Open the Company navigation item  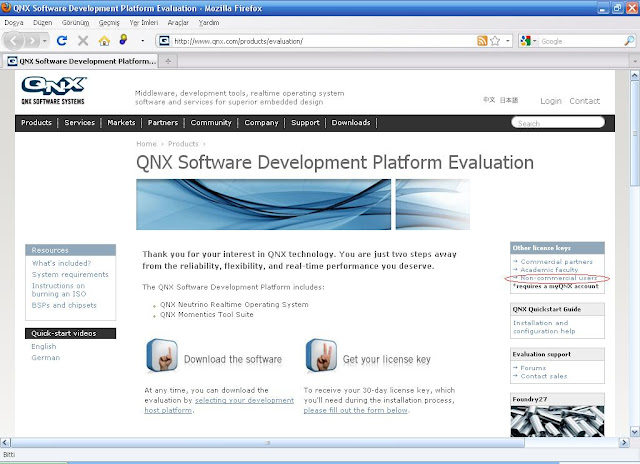coord(261,122)
